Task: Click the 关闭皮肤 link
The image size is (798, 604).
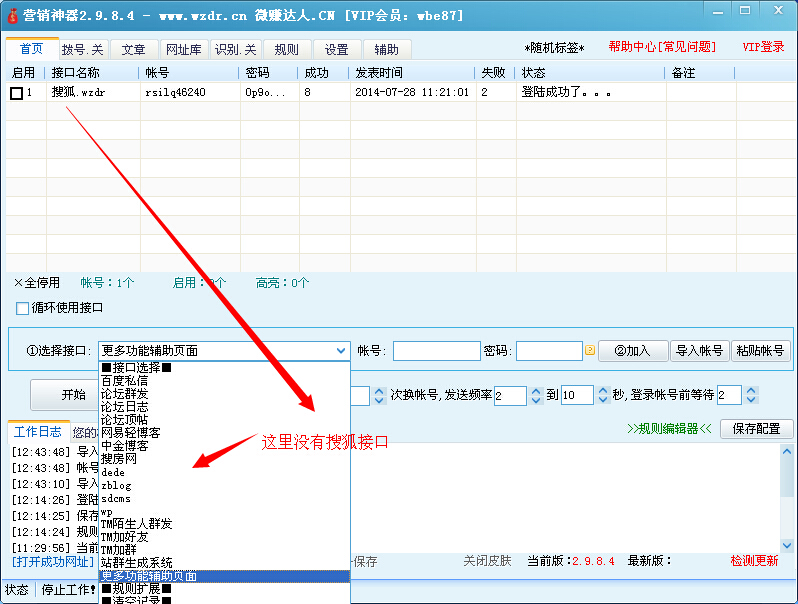Action: pos(487,561)
